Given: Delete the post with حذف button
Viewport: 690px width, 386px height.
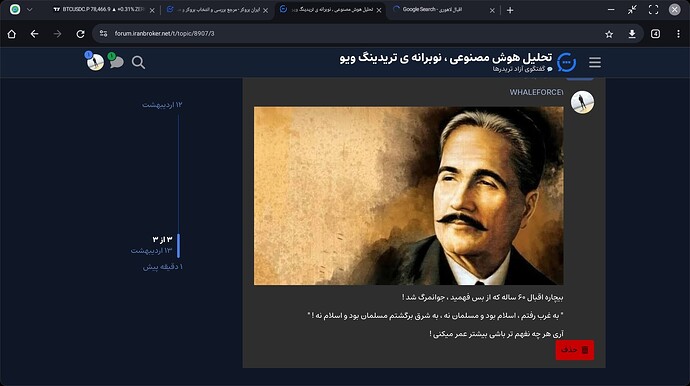Looking at the screenshot, I should coord(575,350).
